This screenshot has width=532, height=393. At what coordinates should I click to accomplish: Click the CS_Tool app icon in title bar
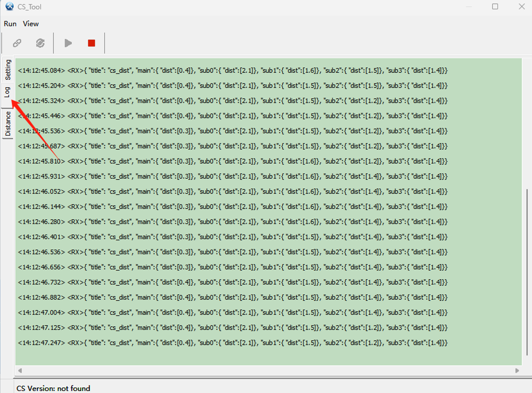pyautogui.click(x=9, y=6)
